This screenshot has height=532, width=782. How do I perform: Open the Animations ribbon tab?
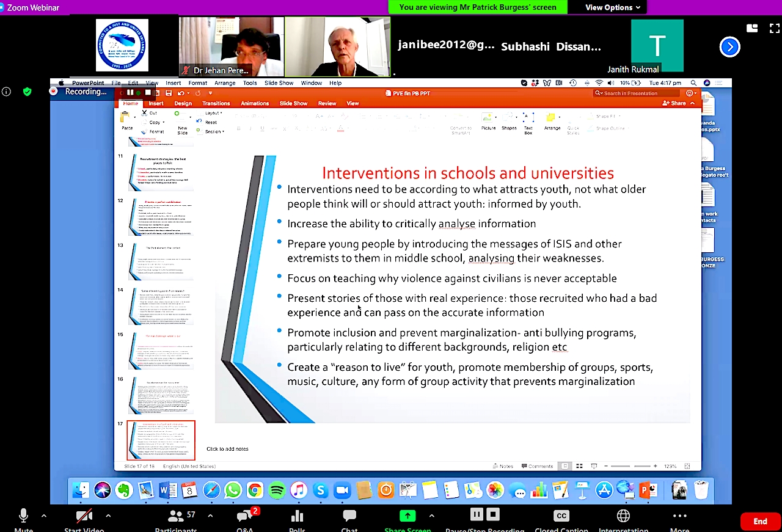[255, 103]
